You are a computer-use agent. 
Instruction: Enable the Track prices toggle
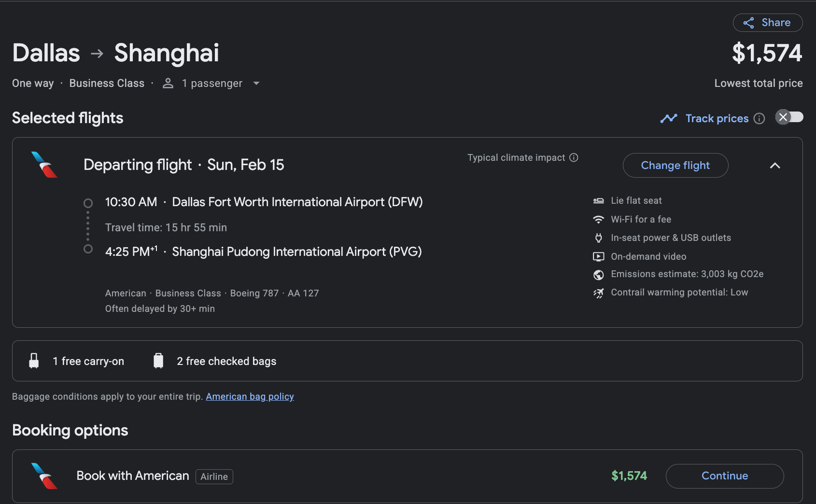789,117
